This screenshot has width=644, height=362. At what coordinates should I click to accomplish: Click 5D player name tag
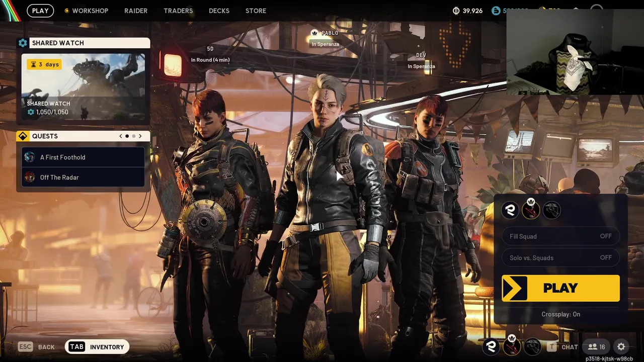210,49
